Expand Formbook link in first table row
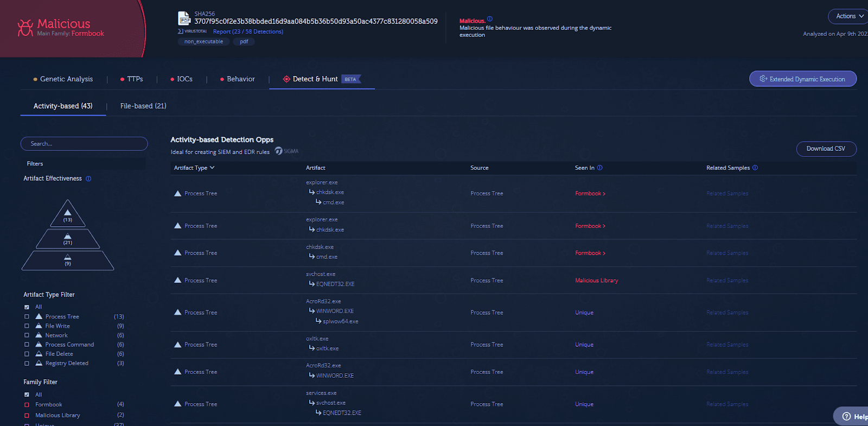Screen dimensions: 868x426 tap(590, 194)
